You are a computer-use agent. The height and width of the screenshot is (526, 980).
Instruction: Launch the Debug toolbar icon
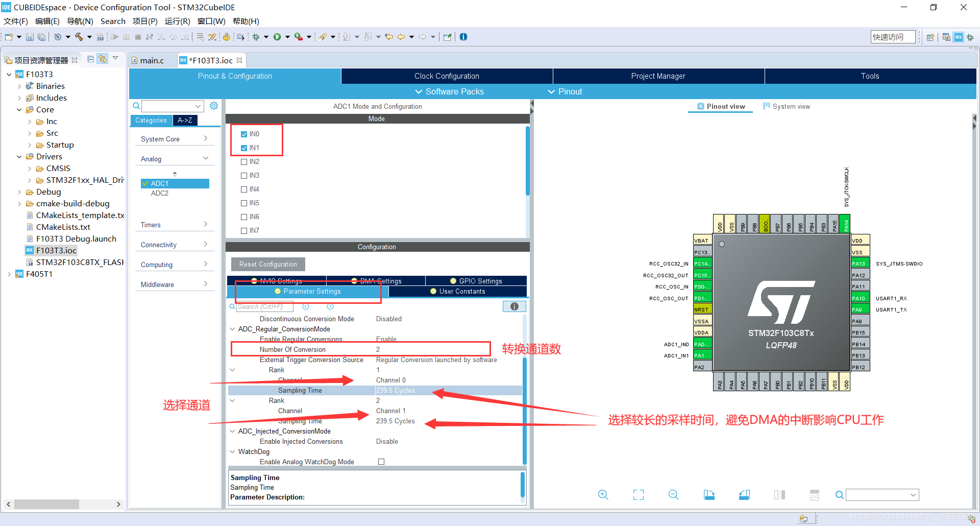click(x=257, y=36)
